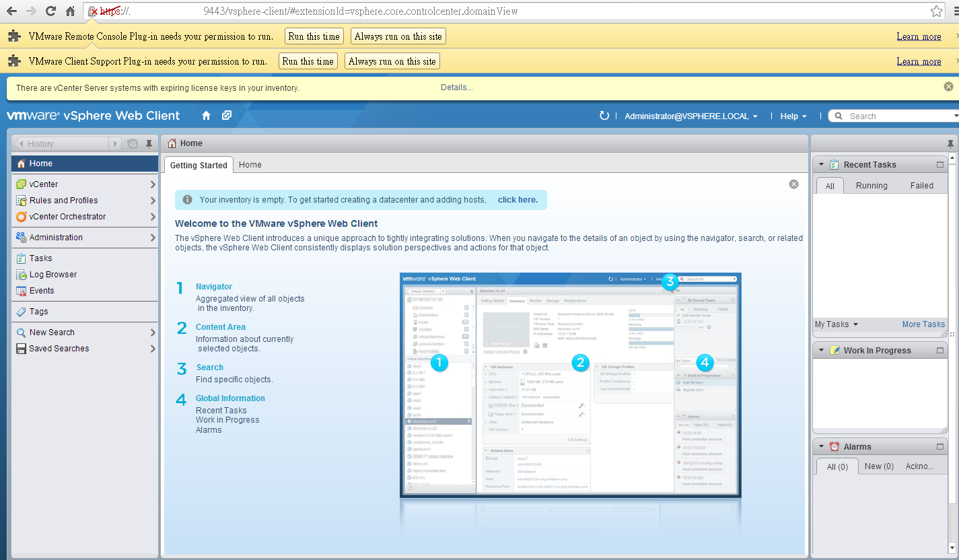Open Learn more for Remote Console Plug-in
Image resolution: width=959 pixels, height=560 pixels.
(x=919, y=36)
